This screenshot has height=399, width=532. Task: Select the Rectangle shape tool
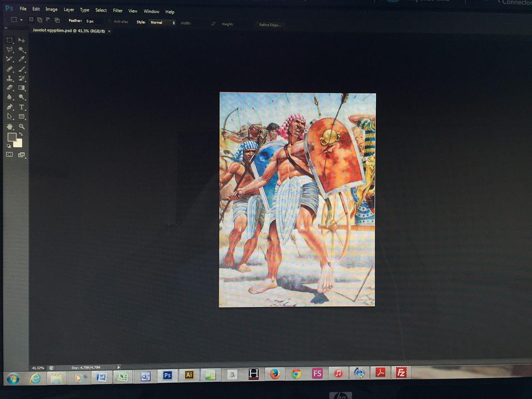(x=22, y=117)
